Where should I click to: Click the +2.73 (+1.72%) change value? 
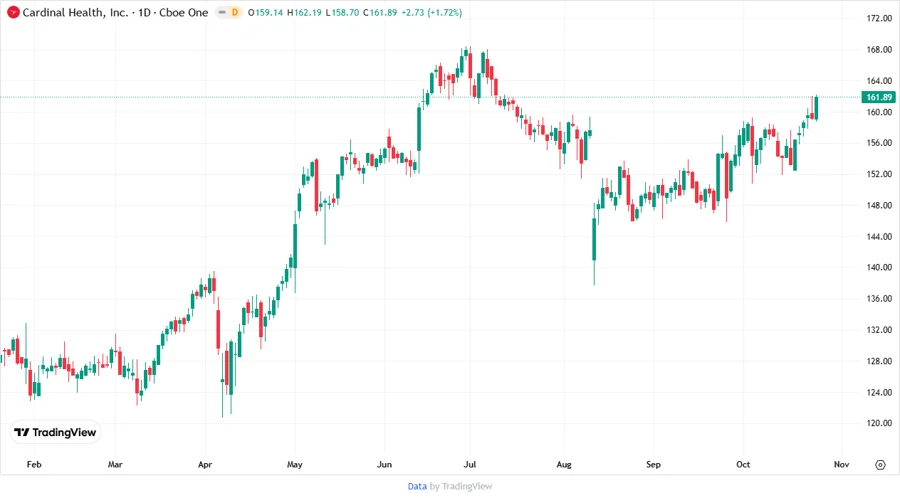(x=432, y=13)
